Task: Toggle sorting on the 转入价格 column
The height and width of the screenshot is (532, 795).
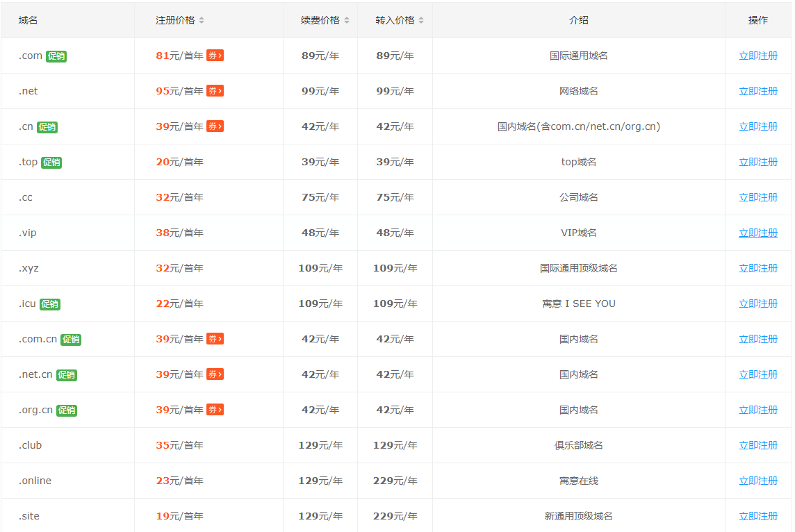Action: point(395,20)
